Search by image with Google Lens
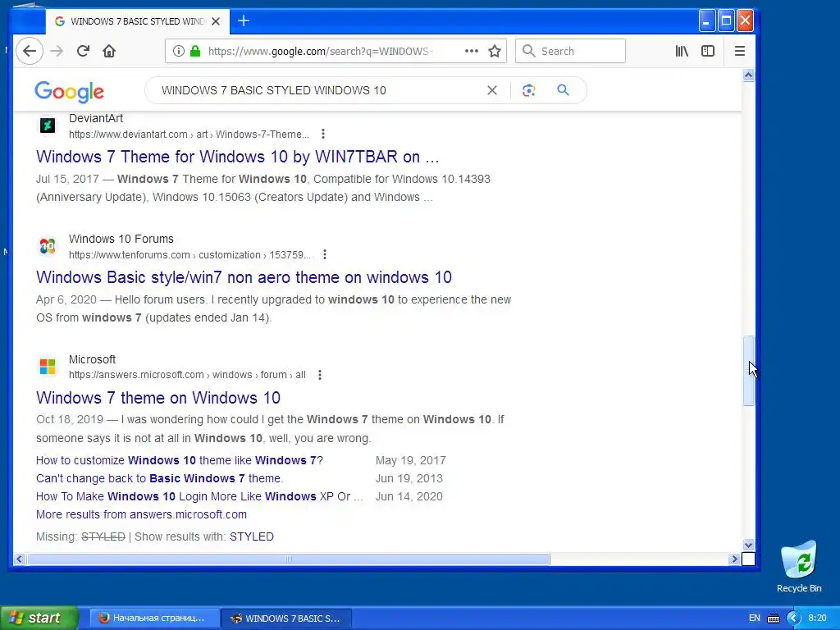840x630 pixels. click(529, 90)
